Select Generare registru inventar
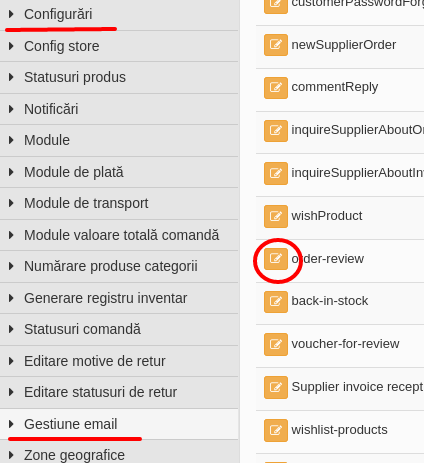Image resolution: width=424 pixels, height=463 pixels. click(105, 298)
